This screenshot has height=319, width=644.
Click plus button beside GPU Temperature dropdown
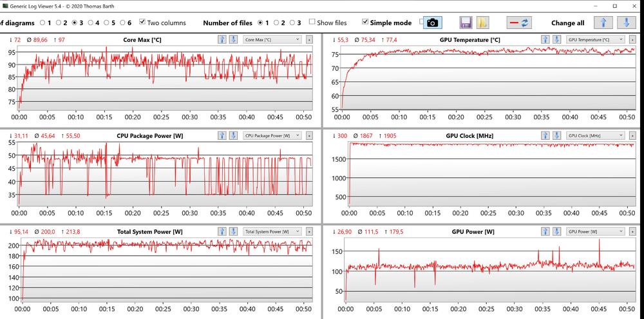click(x=632, y=40)
